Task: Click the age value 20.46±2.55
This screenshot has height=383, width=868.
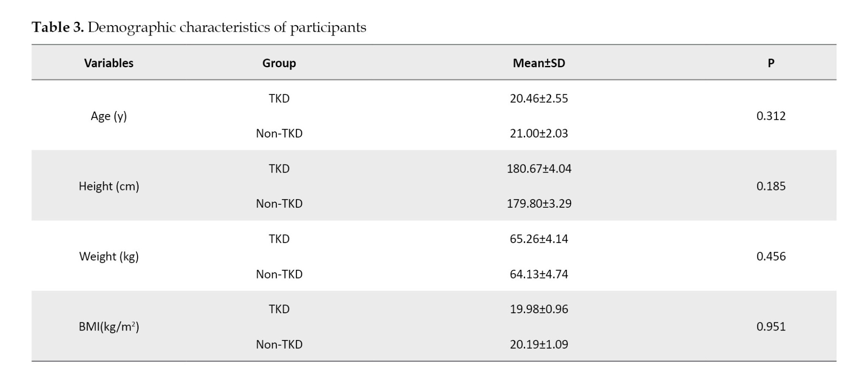Action: [539, 98]
